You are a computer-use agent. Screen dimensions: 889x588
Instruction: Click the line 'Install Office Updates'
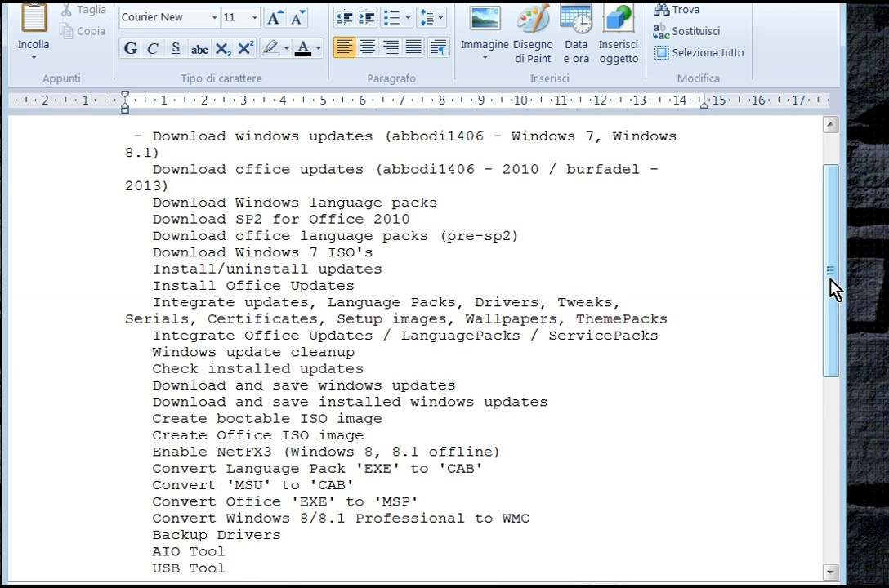tap(253, 286)
